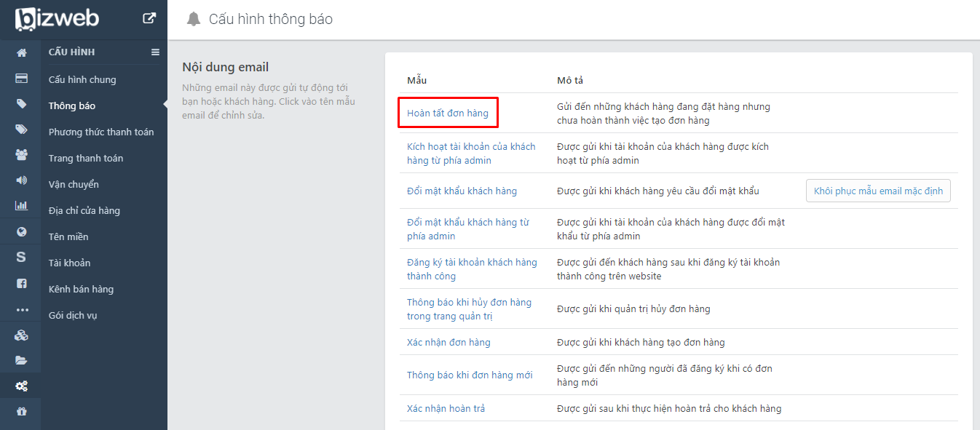
Task: Click the external link icon beside bizweb logo
Action: tap(149, 18)
